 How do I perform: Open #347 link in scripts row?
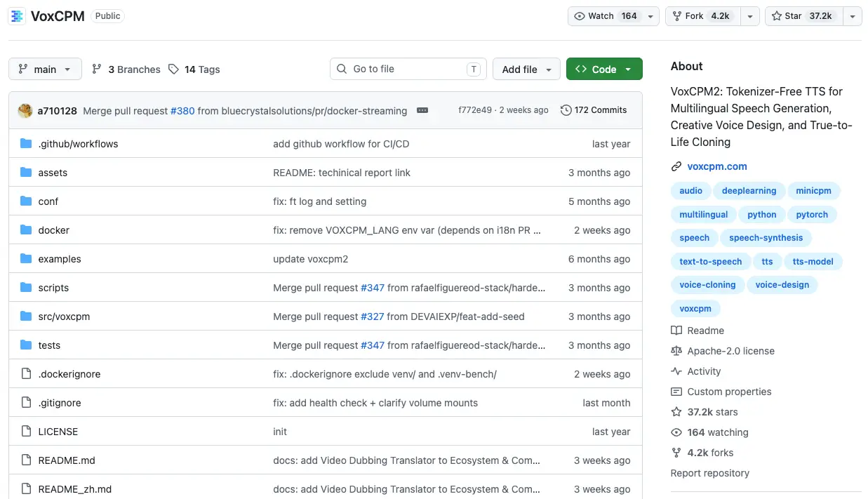[373, 288]
